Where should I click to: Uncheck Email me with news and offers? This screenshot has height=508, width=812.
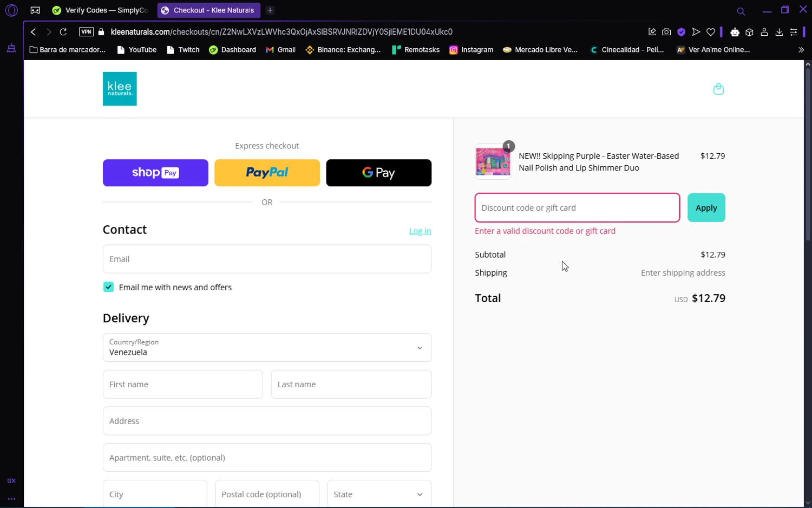pos(108,287)
